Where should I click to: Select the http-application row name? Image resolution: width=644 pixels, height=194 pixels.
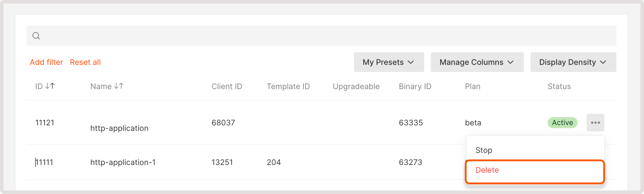point(119,128)
